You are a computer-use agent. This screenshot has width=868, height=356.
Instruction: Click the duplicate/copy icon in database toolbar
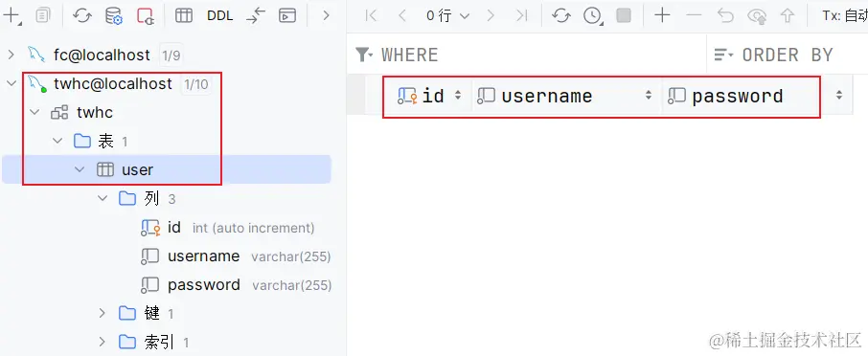click(42, 15)
